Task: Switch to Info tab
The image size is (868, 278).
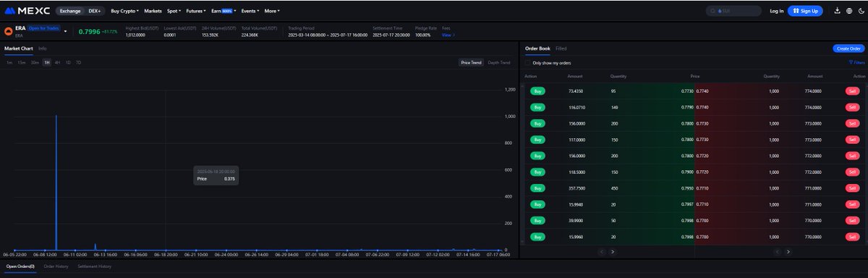Action: pos(43,49)
